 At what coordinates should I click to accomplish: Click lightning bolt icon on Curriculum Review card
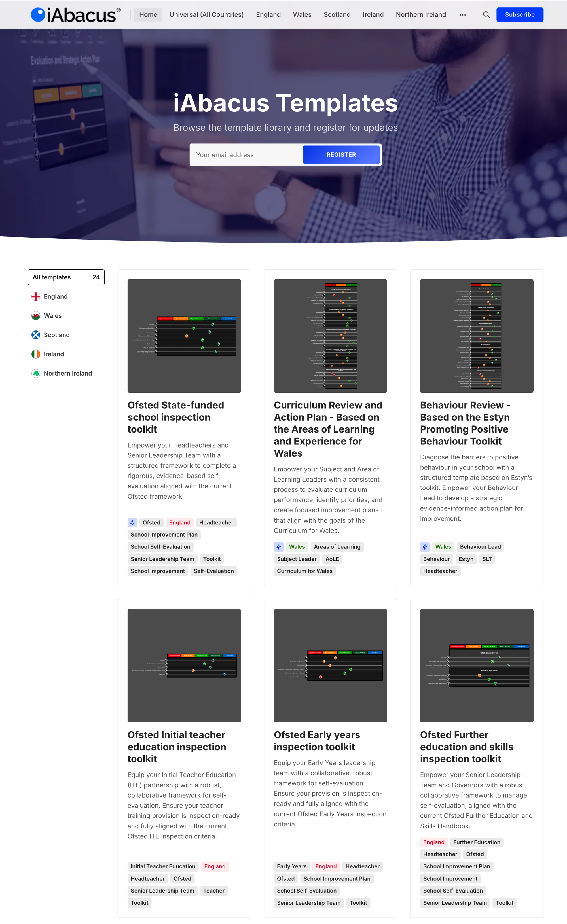(279, 547)
